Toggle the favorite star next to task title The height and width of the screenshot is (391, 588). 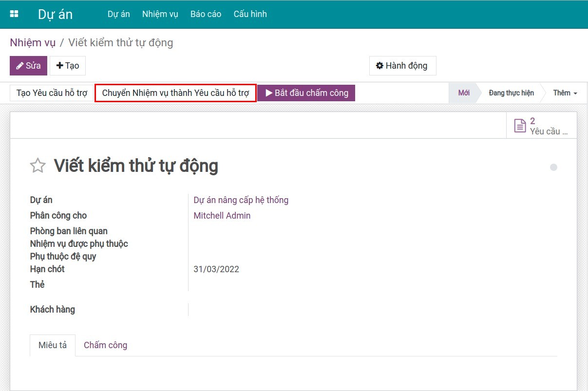coord(38,166)
